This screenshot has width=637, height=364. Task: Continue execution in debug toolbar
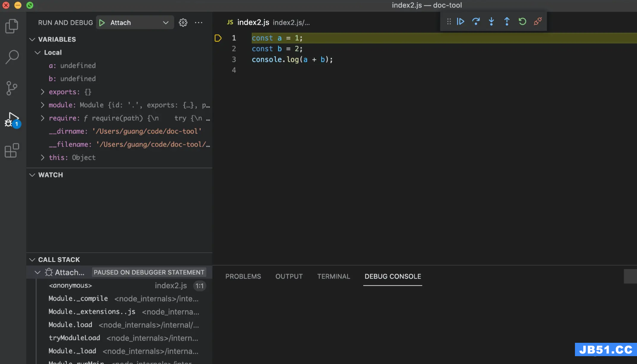(x=461, y=21)
